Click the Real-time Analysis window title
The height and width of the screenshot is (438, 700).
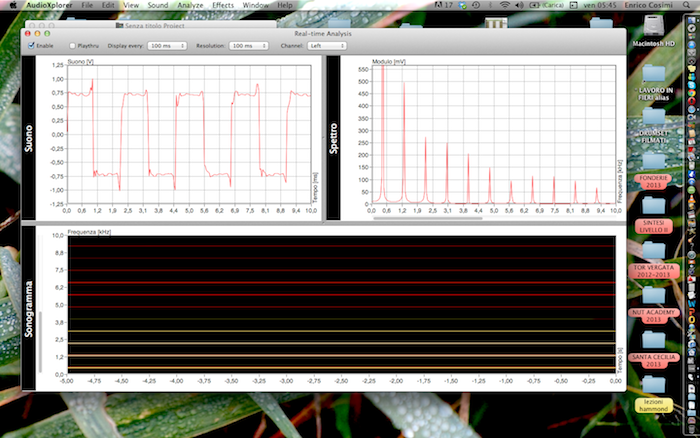pos(323,33)
